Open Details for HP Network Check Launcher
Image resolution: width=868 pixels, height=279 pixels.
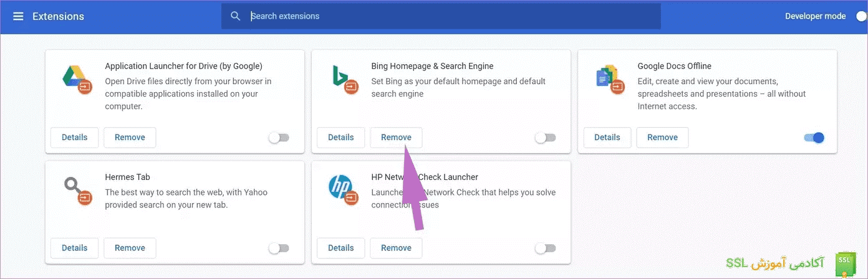(341, 248)
